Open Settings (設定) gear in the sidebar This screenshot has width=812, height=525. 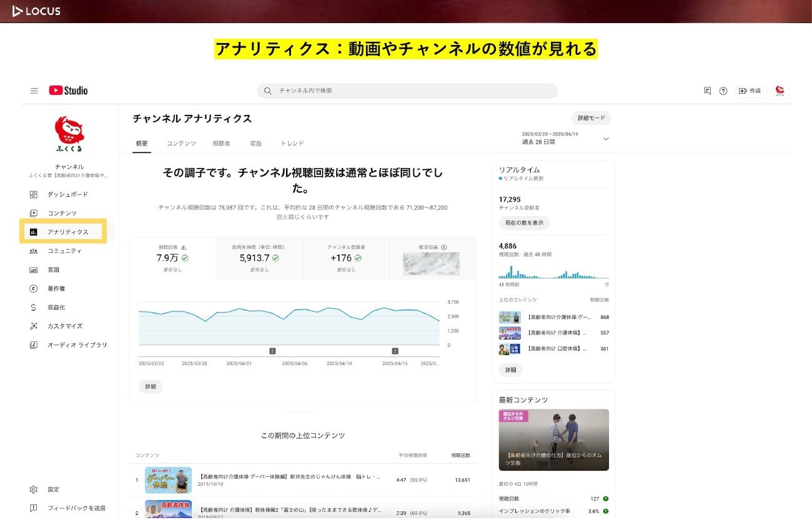pos(34,489)
